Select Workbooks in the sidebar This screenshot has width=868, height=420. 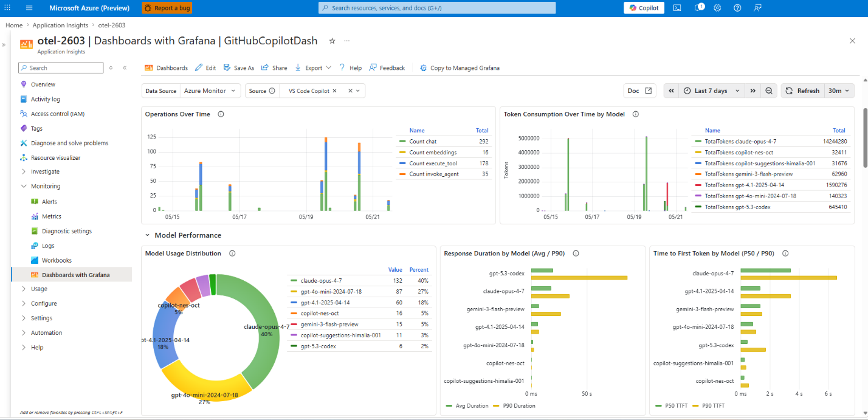[x=57, y=260]
